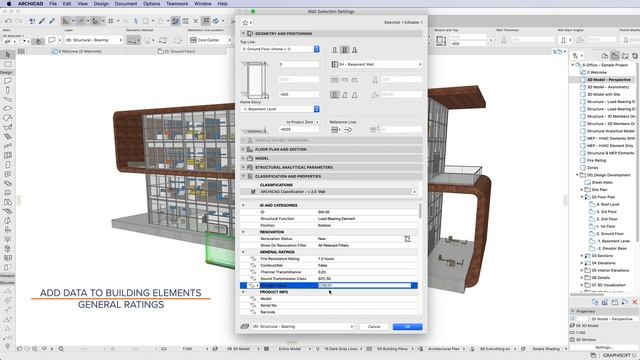Open Layout Book in the Navigator
640x360 pixels.
point(625,56)
